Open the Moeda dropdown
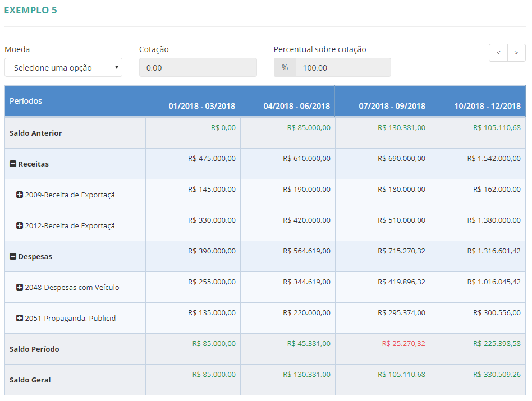Screen dimensions: 532x401 point(63,68)
